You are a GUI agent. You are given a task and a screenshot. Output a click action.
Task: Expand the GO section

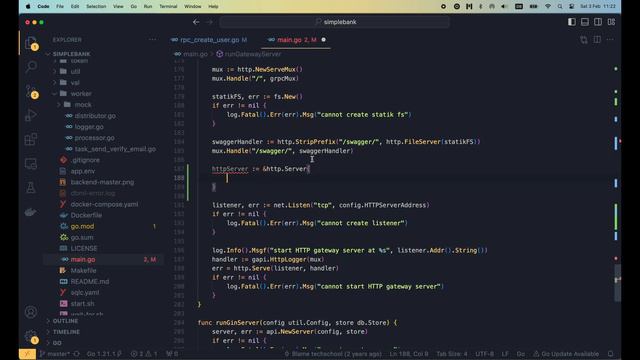[x=57, y=343]
